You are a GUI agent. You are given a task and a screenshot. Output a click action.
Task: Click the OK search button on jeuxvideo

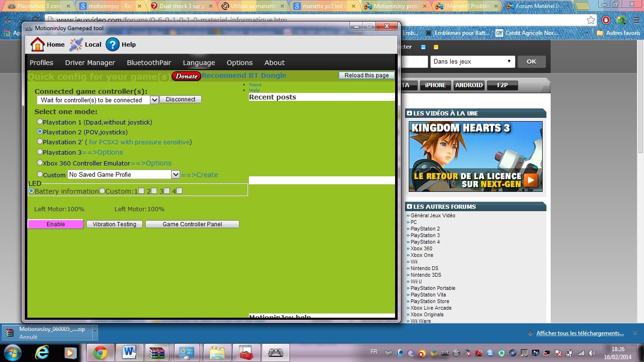pyautogui.click(x=531, y=62)
